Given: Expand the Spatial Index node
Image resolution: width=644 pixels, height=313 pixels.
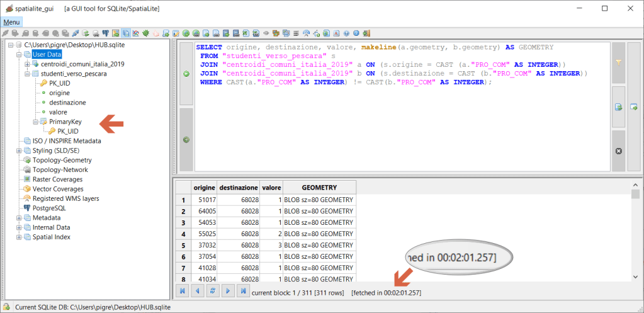Looking at the screenshot, I should tap(18, 237).
